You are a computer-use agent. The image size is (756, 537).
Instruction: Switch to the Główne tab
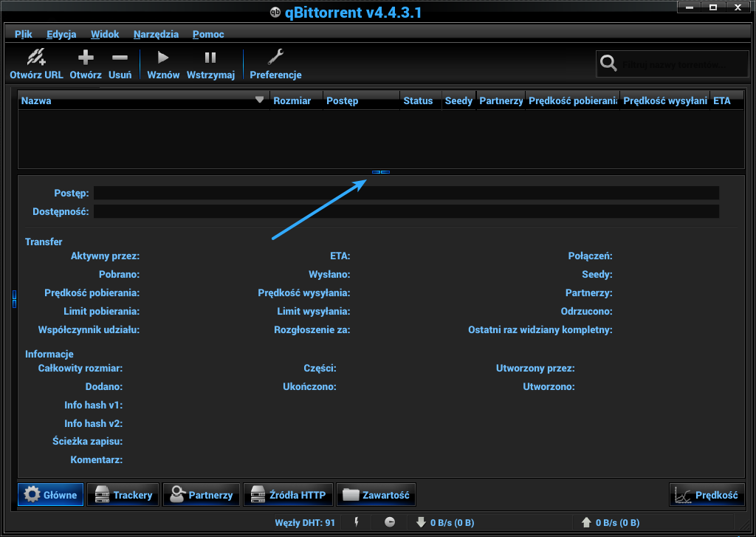pyautogui.click(x=51, y=495)
